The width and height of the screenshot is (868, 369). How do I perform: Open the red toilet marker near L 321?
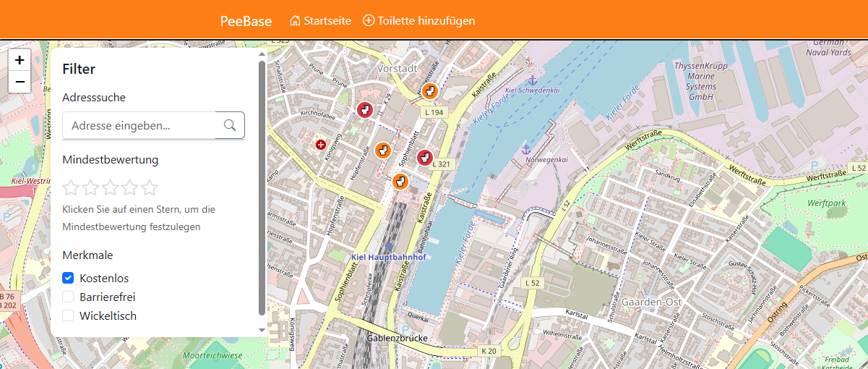tap(424, 157)
